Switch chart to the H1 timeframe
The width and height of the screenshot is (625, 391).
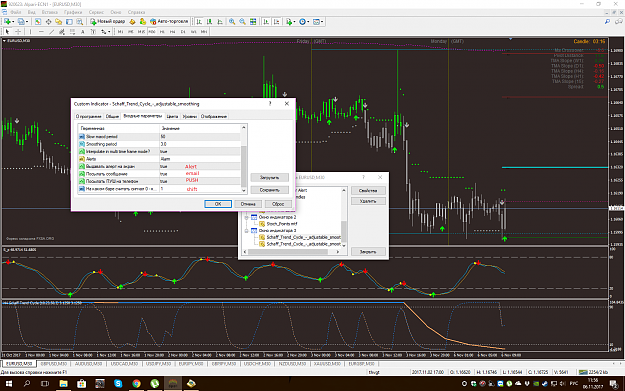[x=162, y=31]
